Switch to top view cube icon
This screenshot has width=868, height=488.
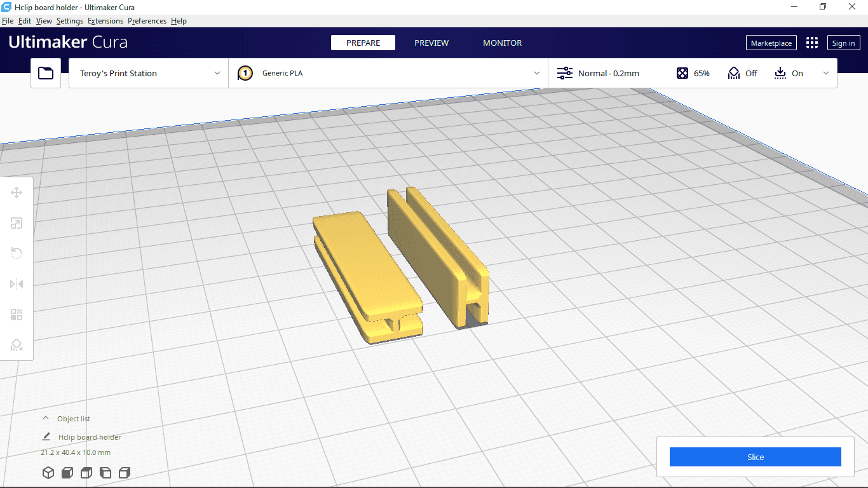coord(86,473)
